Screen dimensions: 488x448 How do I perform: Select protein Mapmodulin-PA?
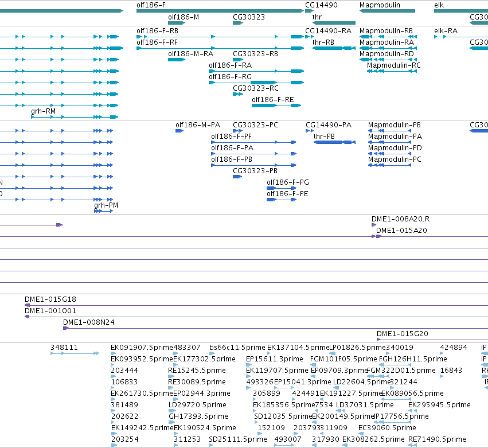(395, 137)
